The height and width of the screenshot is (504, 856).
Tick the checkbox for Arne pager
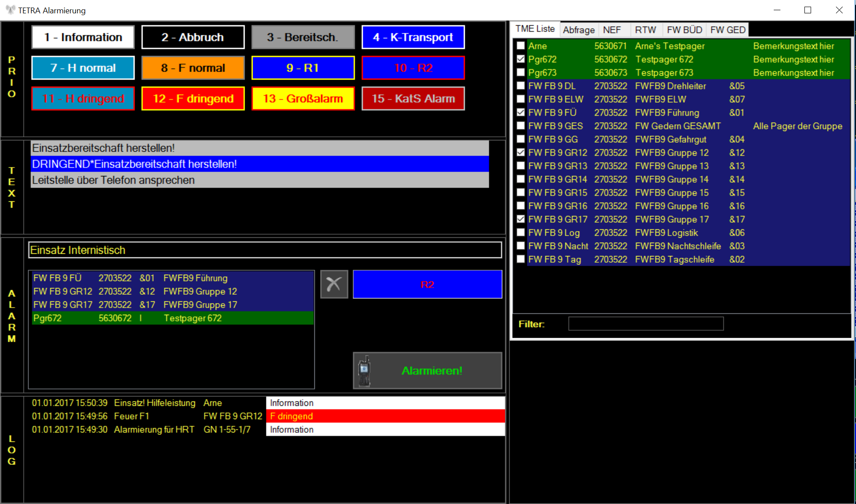521,46
